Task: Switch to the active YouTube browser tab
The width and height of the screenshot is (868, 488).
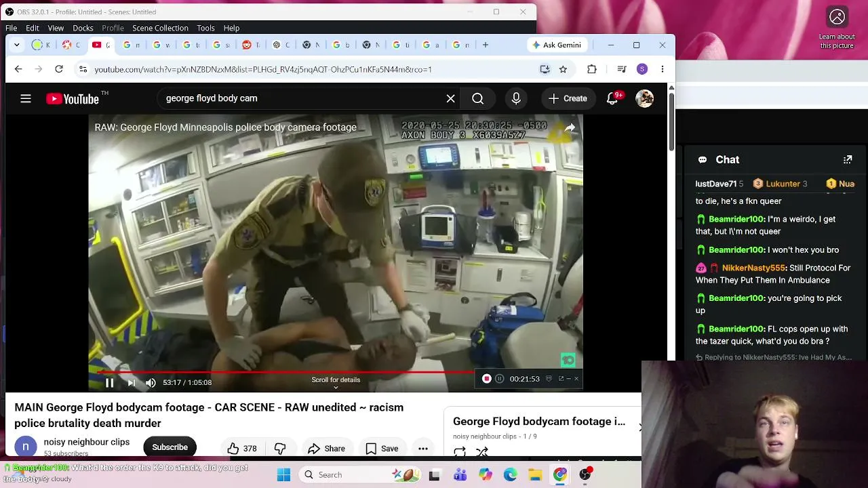Action: tap(100, 45)
